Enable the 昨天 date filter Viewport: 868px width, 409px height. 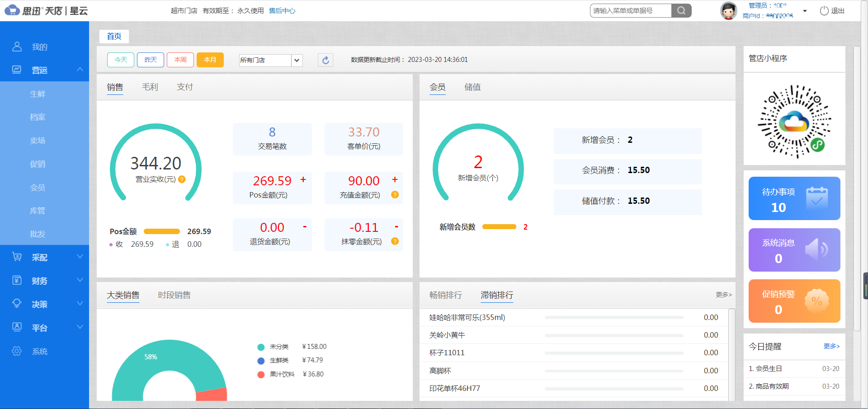150,60
